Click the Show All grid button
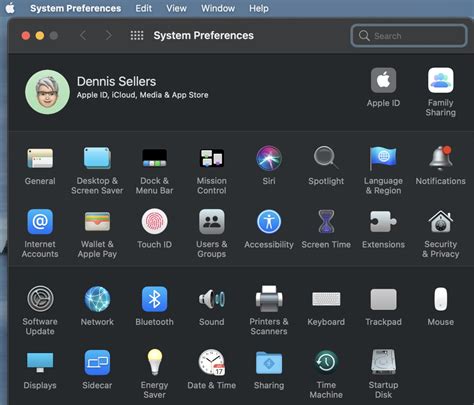The image size is (474, 405). click(137, 35)
